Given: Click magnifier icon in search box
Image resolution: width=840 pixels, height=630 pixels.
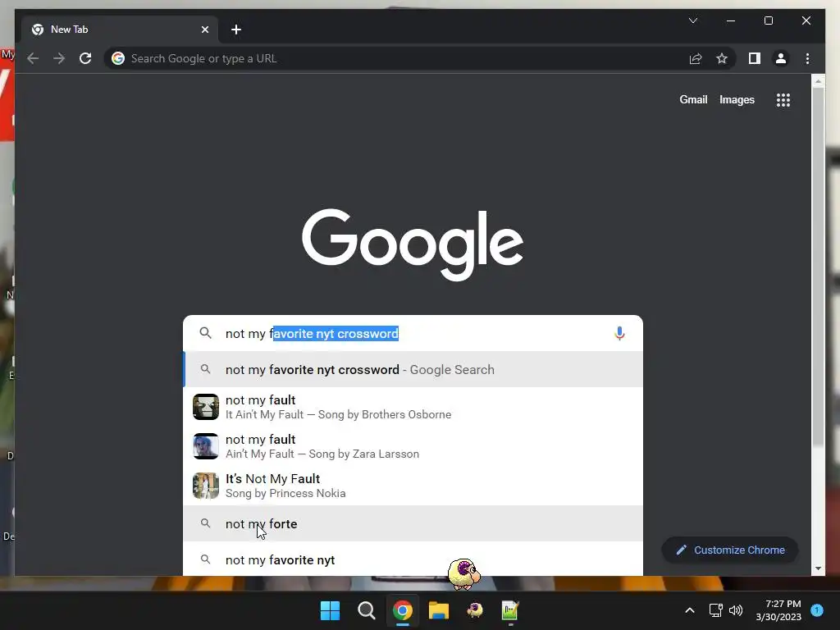Looking at the screenshot, I should (206, 333).
